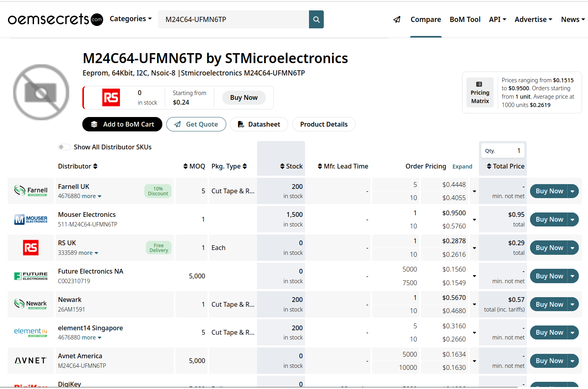Toggle Show All Distributor SKUs switch
This screenshot has height=389, width=588.
click(64, 147)
